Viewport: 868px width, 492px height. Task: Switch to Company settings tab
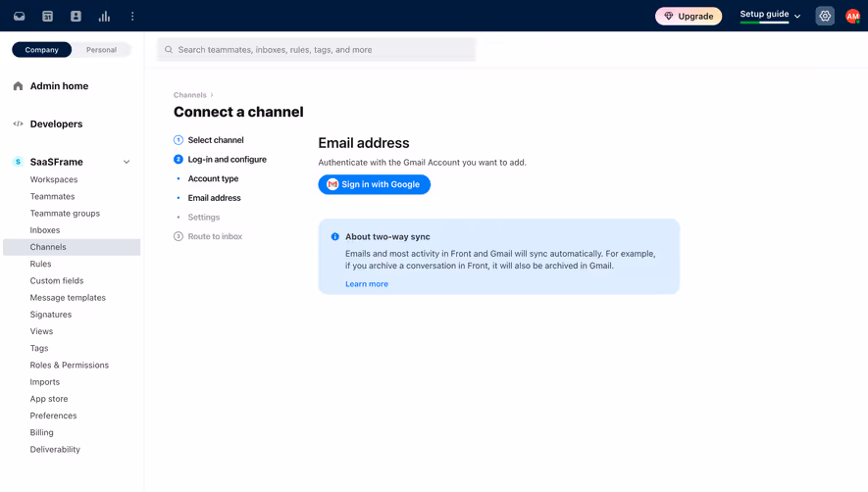pos(41,50)
